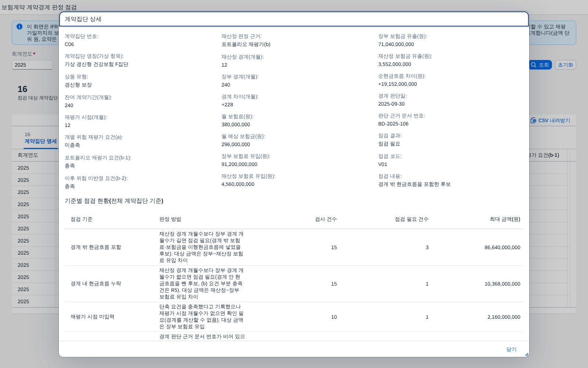This screenshot has height=368, width=588.
Task: Select the 재평가 시점 미입력 row
Action: pyautogui.click(x=294, y=317)
